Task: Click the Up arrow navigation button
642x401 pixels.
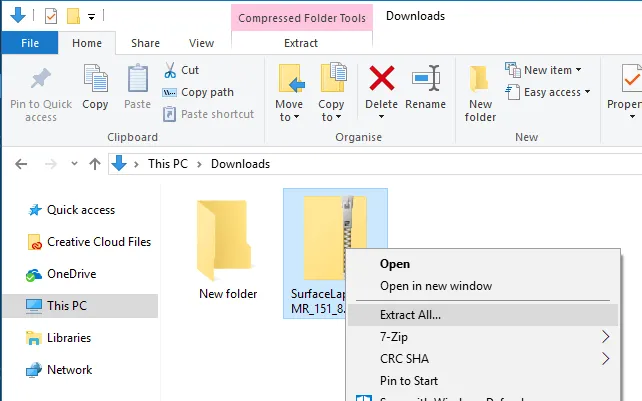Action: pyautogui.click(x=95, y=164)
